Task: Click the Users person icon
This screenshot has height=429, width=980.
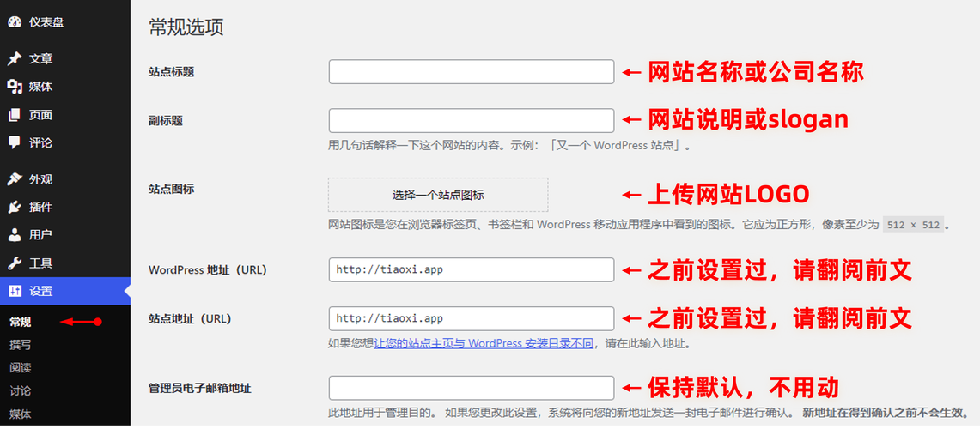Action: [x=15, y=234]
